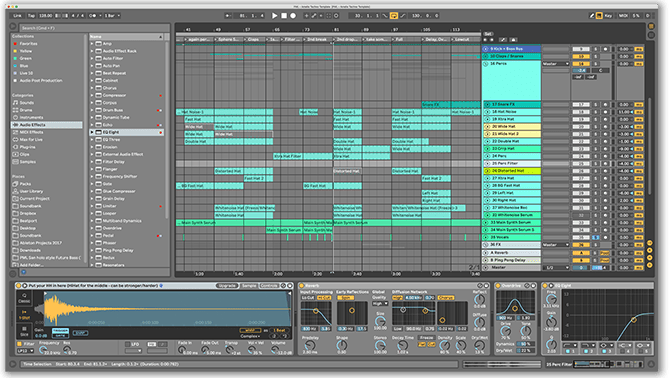Adjust the Reverb Decay Time knob
Viewport: 672px width, 378px height.
(x=402, y=346)
